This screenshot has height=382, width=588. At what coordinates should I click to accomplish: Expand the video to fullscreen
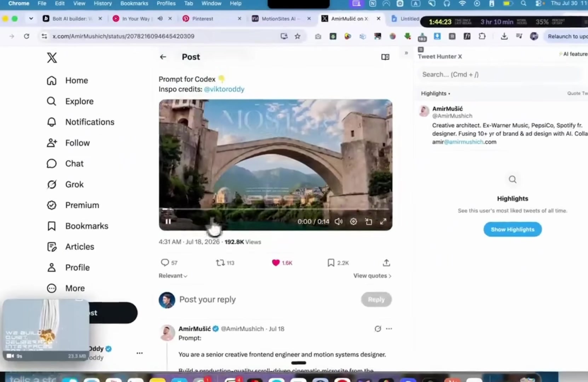click(383, 221)
